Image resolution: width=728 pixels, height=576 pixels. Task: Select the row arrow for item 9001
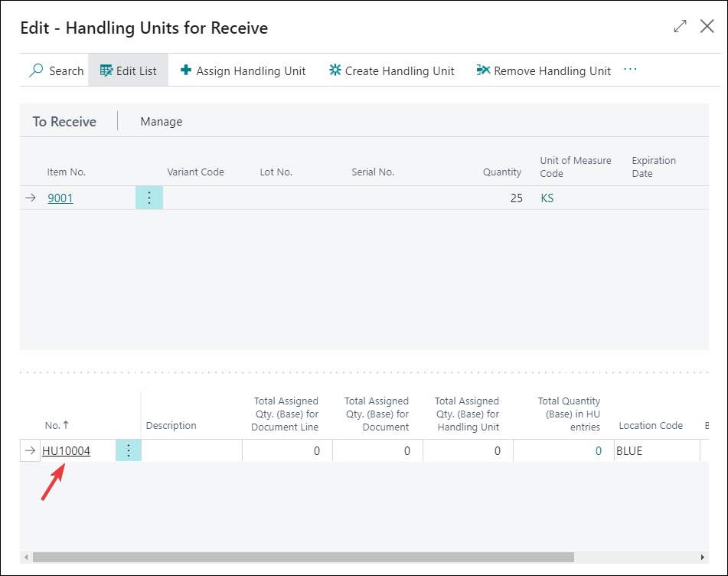point(31,198)
